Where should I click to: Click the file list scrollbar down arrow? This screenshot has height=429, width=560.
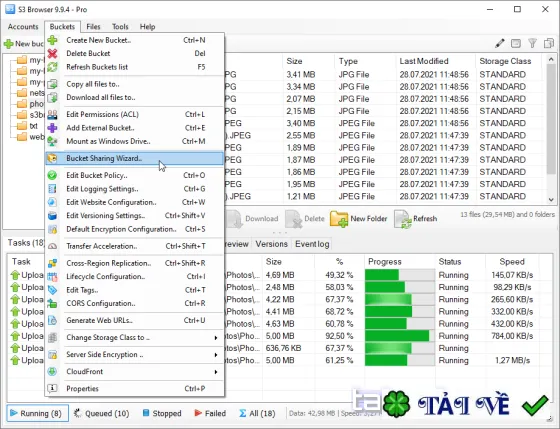[x=551, y=200]
